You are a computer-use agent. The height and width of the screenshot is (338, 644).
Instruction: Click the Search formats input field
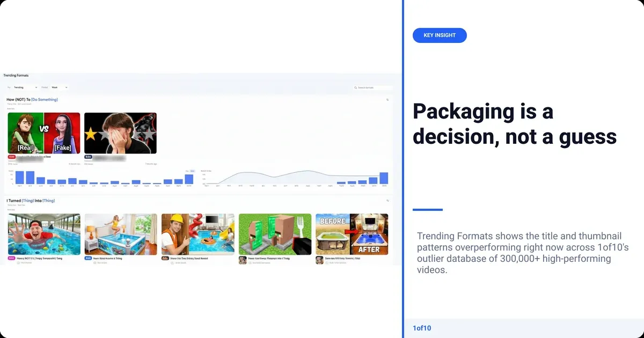373,87
